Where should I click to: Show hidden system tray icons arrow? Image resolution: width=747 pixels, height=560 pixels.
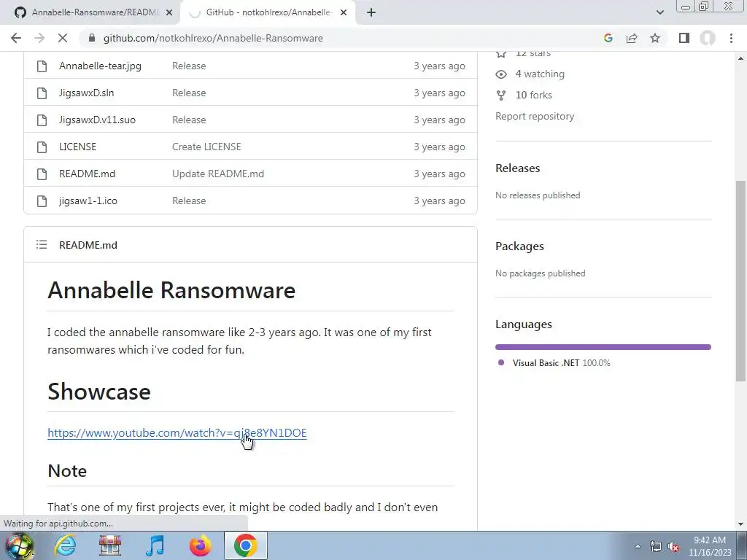[638, 546]
